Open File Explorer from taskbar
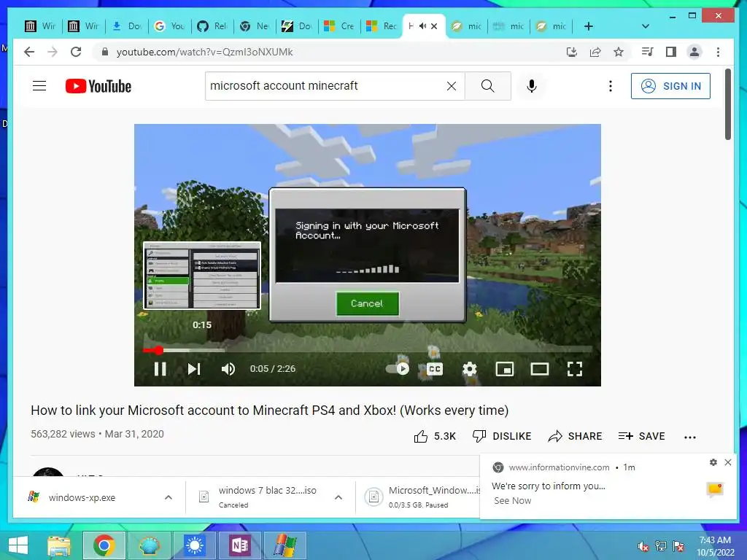Image resolution: width=747 pixels, height=560 pixels. (58, 545)
